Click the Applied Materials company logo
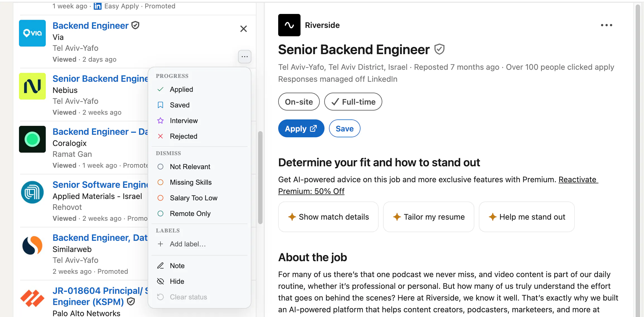 [32, 192]
